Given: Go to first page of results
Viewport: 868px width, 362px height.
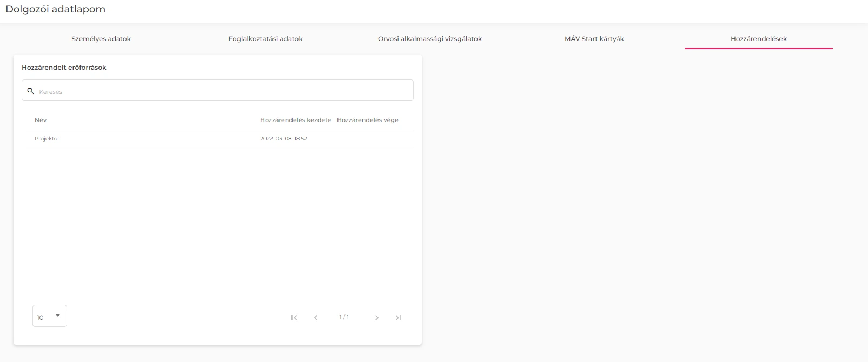Looking at the screenshot, I should tap(294, 318).
